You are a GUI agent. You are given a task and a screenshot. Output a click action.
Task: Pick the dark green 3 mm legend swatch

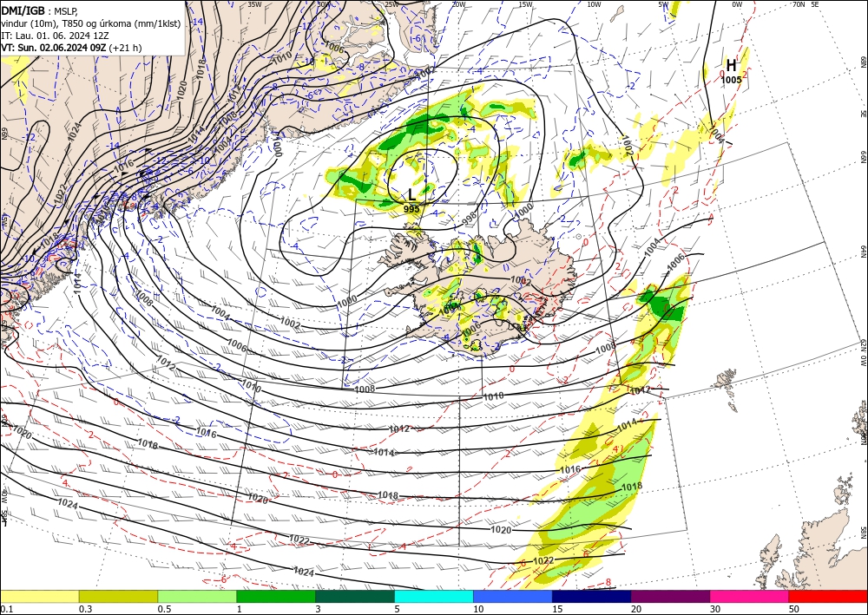coord(355,596)
